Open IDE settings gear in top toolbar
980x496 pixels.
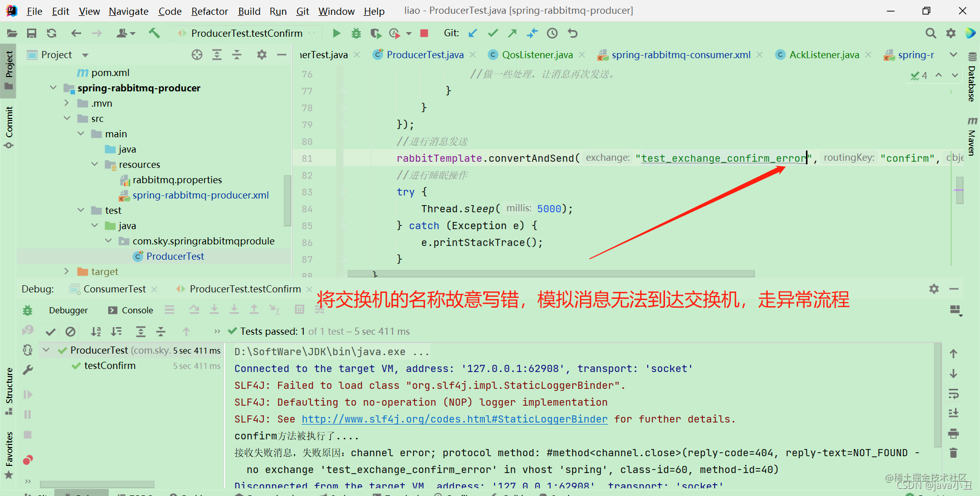[x=950, y=33]
